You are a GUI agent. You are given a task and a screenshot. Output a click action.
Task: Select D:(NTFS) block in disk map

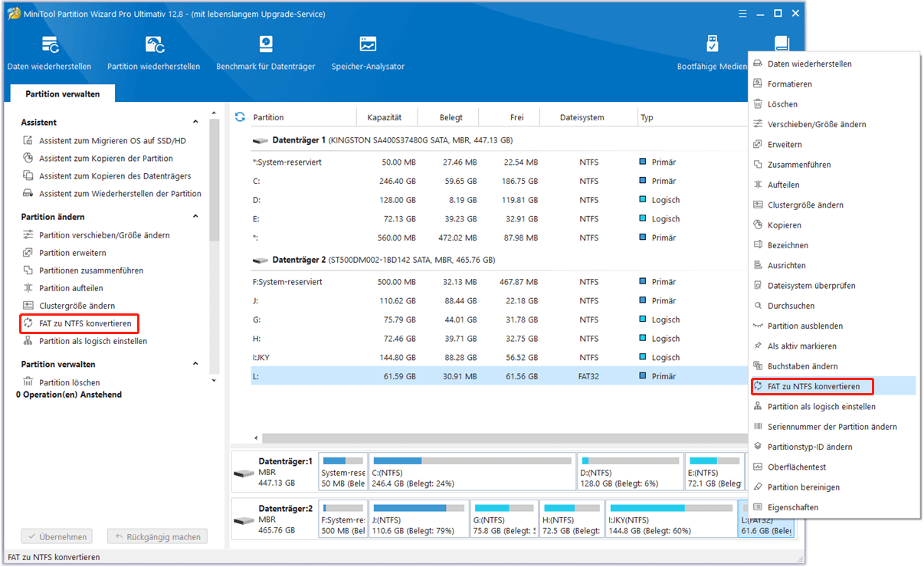tap(631, 472)
